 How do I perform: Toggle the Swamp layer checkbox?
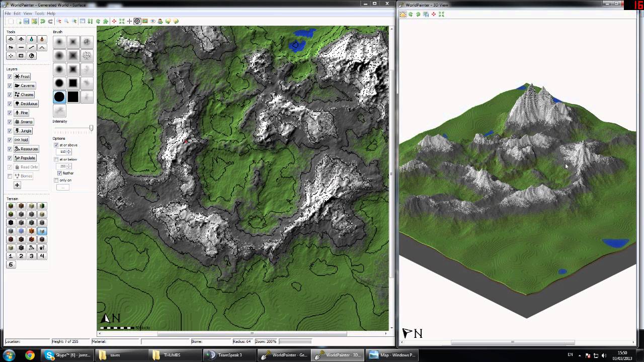coord(10,122)
